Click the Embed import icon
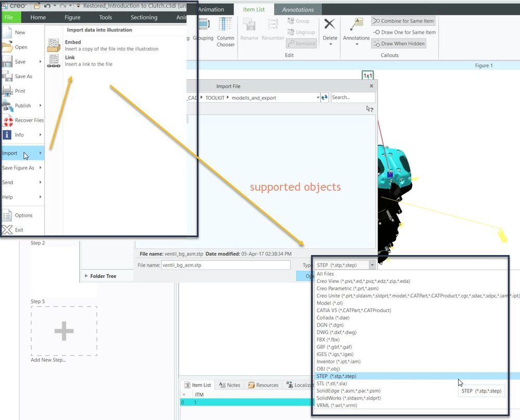The height and width of the screenshot is (420, 520). (x=54, y=45)
